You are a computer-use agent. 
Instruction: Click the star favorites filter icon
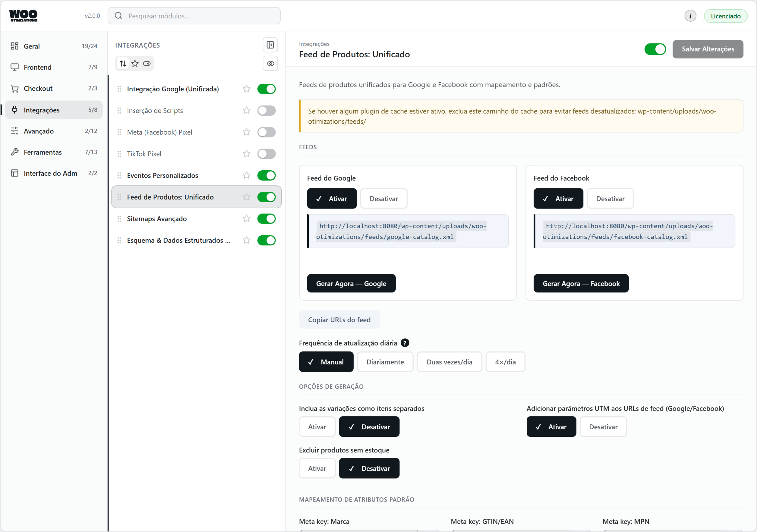[135, 63]
